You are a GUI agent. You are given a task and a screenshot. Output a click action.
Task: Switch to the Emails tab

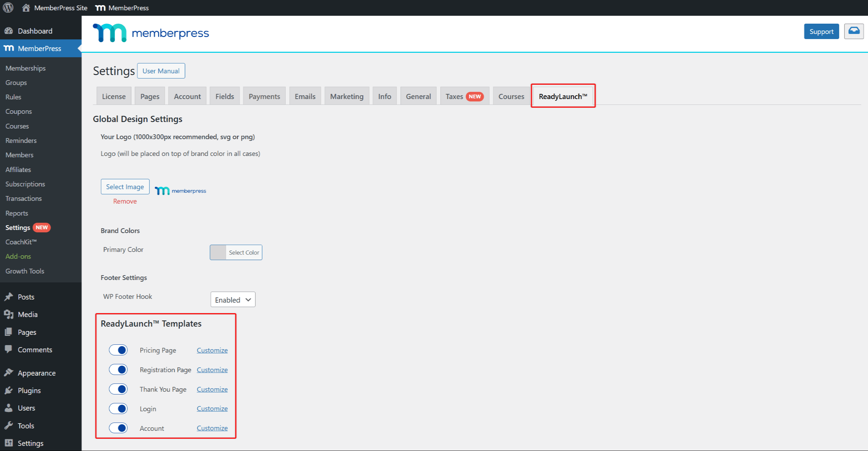[305, 96]
